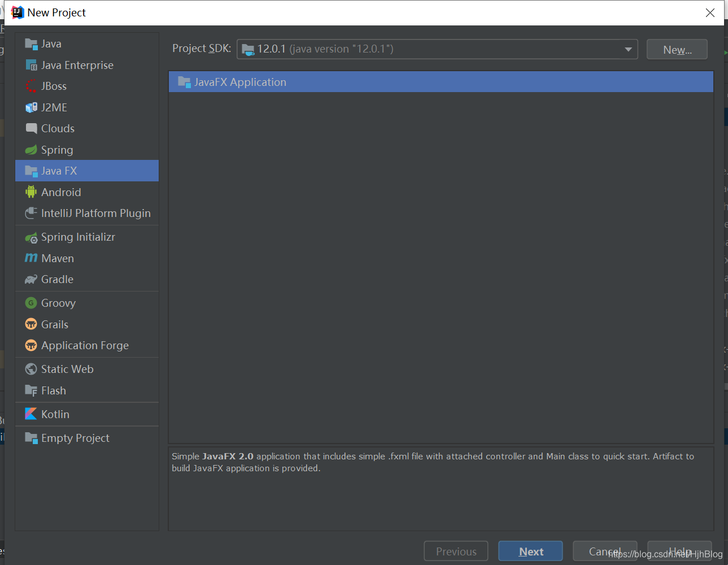
Task: Click the green Spring leaf icon
Action: (x=31, y=150)
